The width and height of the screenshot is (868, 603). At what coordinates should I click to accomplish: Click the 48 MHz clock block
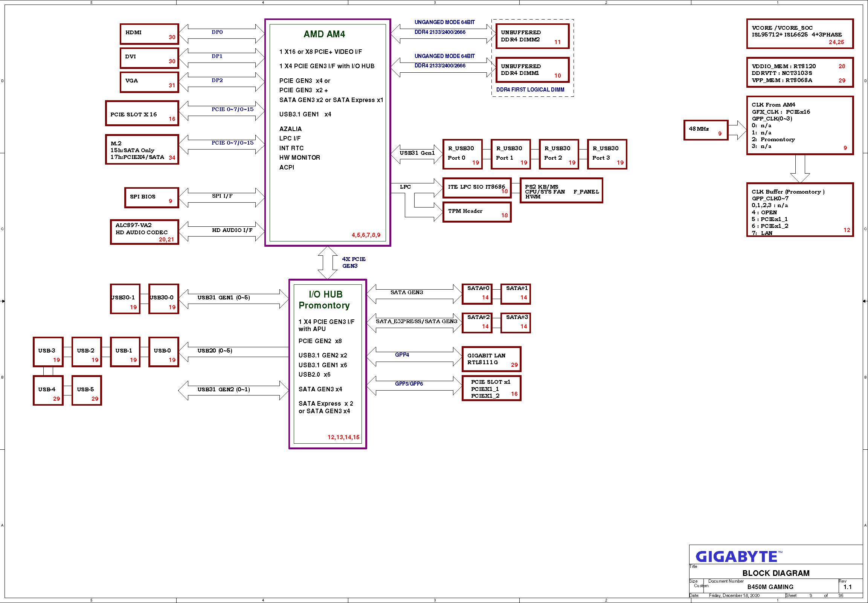(x=705, y=130)
